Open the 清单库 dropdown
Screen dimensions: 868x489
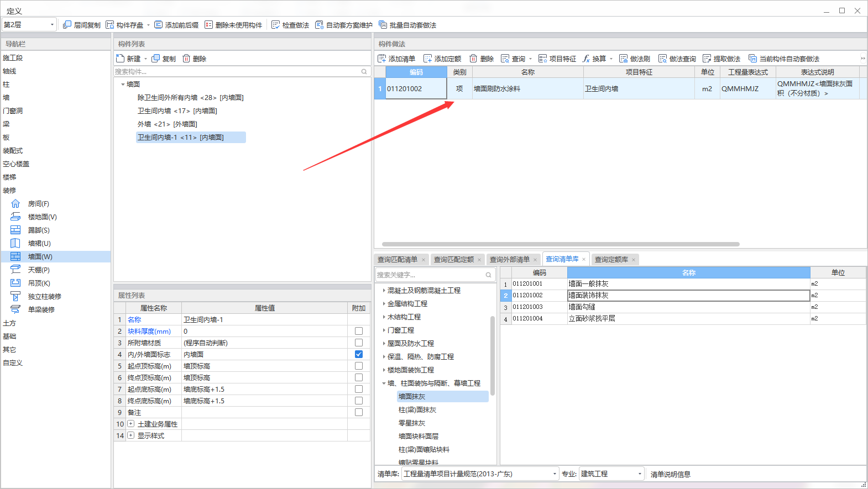point(480,474)
